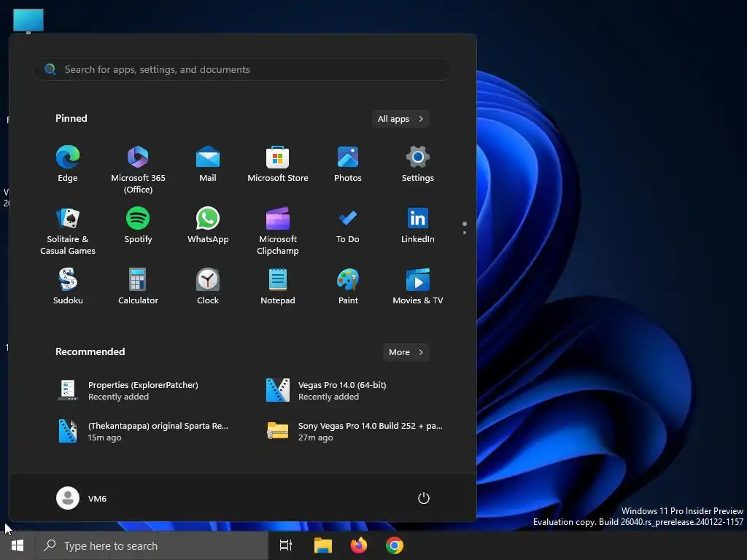Open WhatsApp
The image size is (747, 560).
pyautogui.click(x=208, y=226)
